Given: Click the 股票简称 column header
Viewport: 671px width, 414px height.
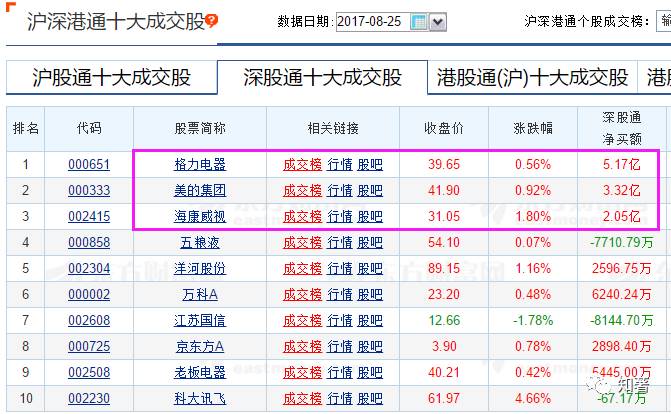Looking at the screenshot, I should click(200, 128).
